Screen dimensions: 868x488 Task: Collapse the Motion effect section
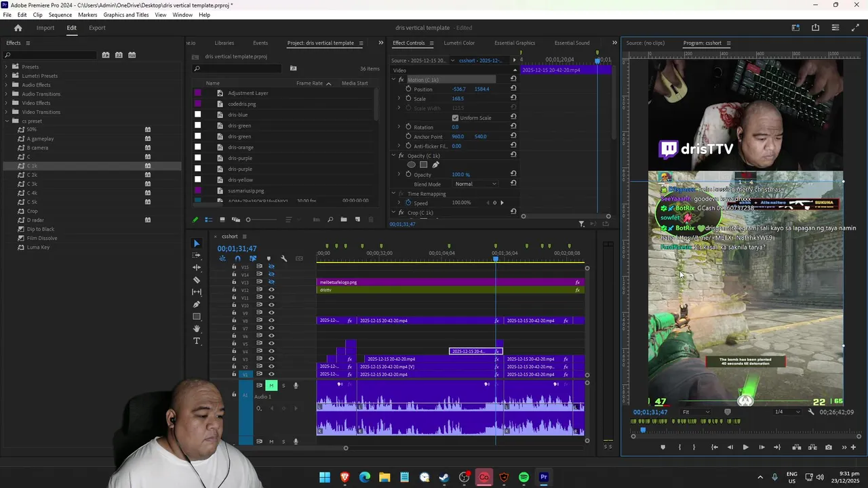[x=393, y=80]
